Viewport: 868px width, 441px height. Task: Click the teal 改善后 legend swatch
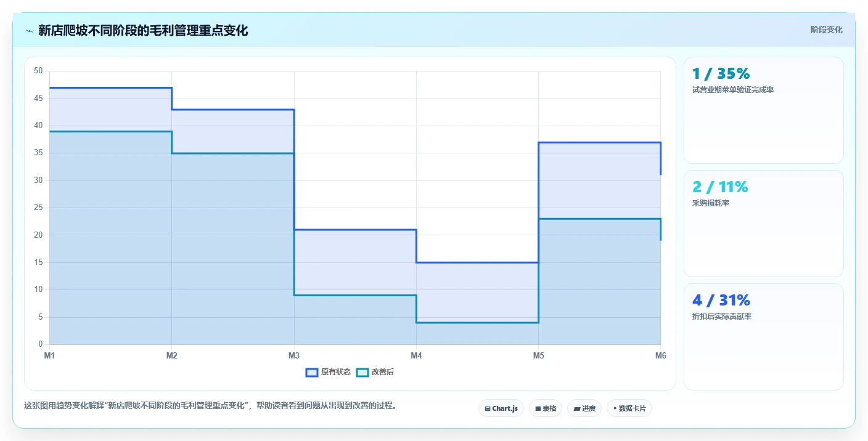point(362,372)
